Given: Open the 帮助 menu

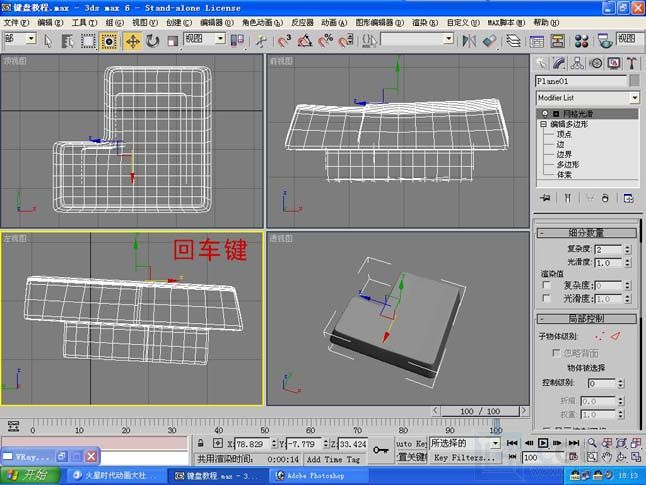Looking at the screenshot, I should tap(546, 23).
